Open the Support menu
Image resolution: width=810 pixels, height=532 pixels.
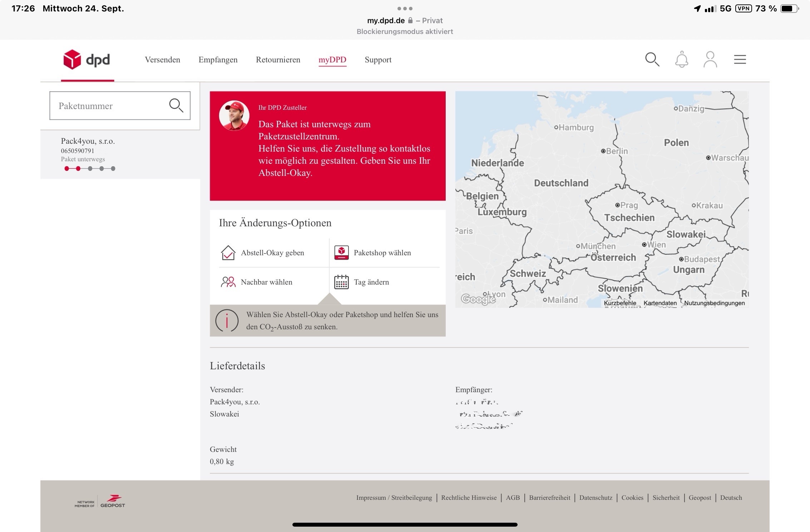tap(378, 60)
